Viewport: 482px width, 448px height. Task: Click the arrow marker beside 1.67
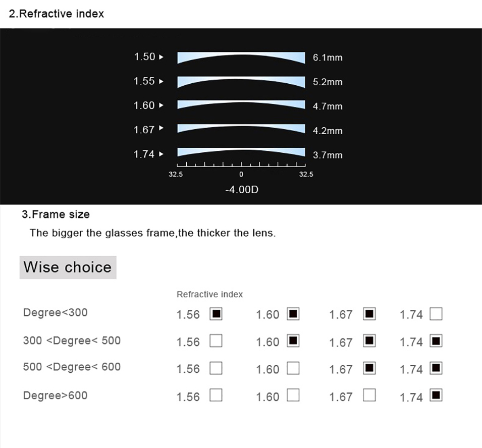pyautogui.click(x=162, y=129)
